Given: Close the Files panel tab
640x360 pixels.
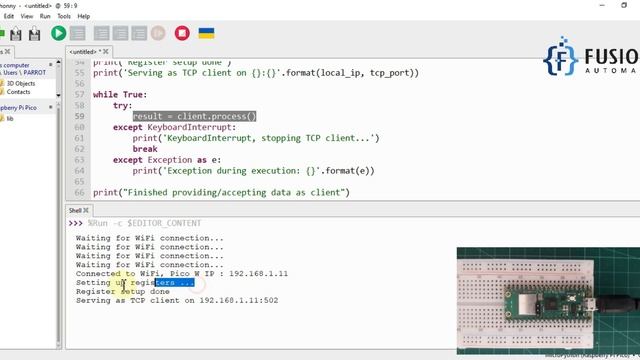Looking at the screenshot, I should coord(7,51).
